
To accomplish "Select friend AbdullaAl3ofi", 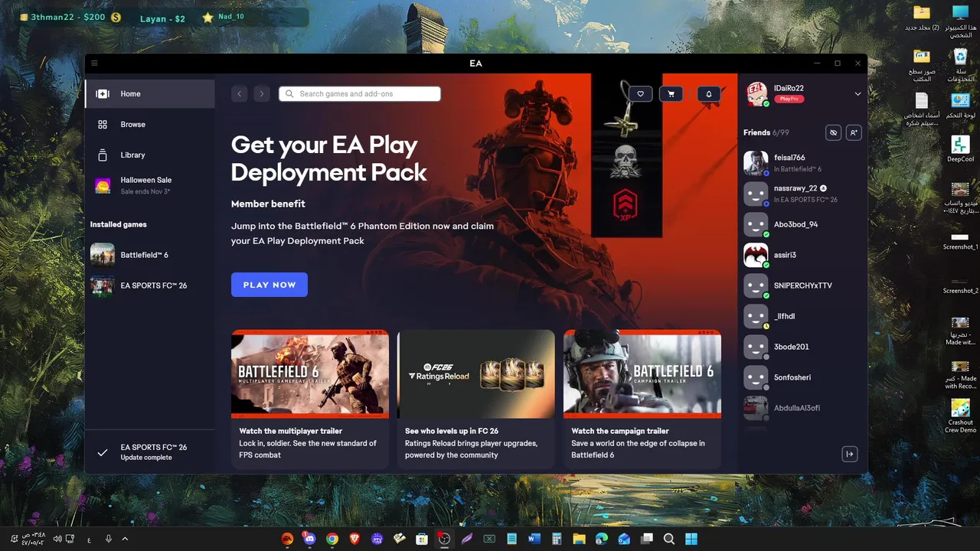I will click(802, 408).
